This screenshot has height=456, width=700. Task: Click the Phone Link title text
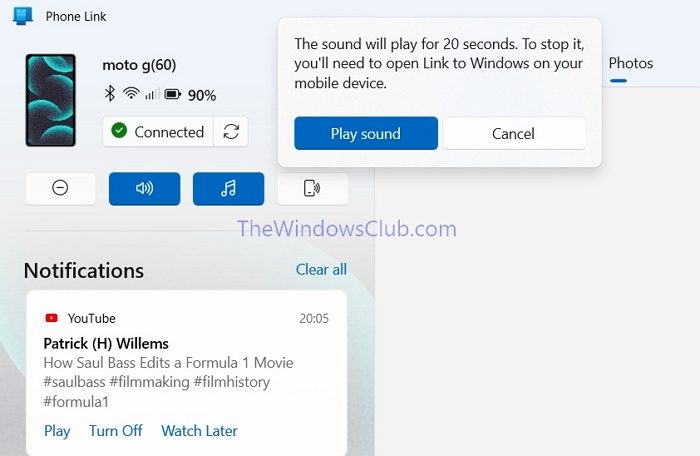[x=76, y=17]
